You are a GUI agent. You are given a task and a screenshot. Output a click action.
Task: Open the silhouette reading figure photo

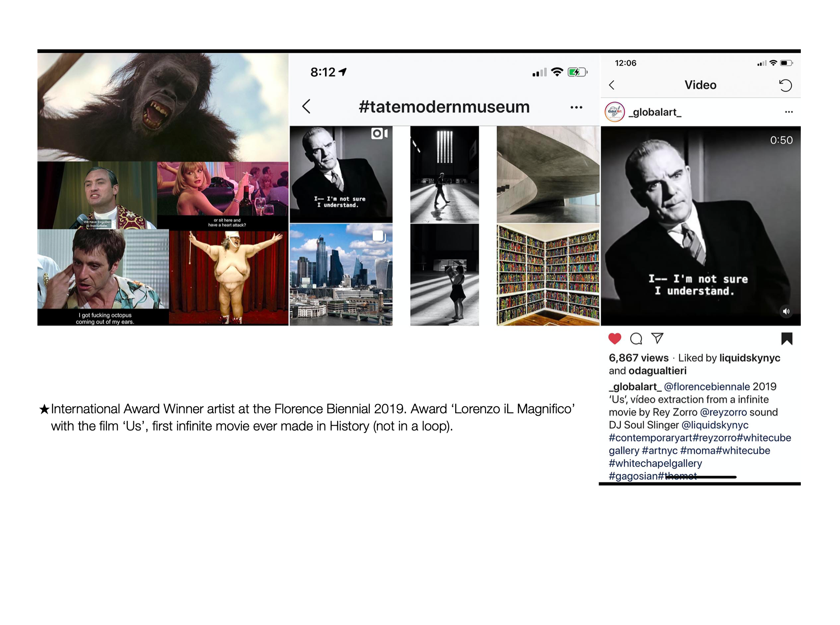(444, 275)
